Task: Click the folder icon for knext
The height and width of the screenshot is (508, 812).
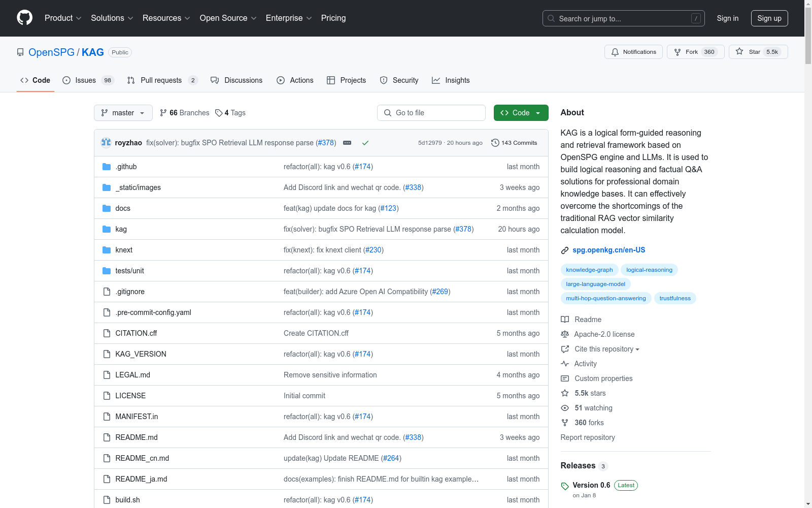Action: coord(107,250)
